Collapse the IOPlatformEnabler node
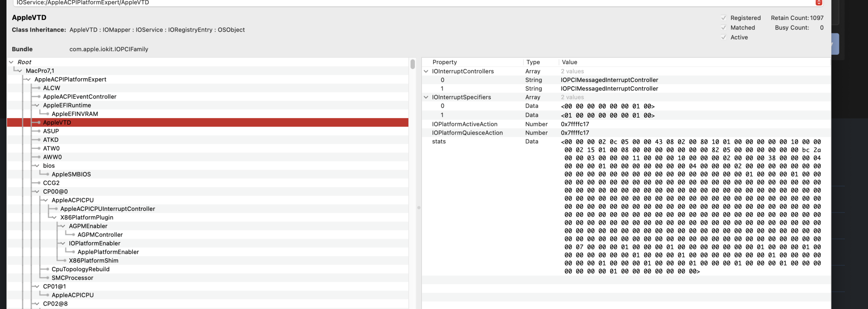 (x=63, y=243)
